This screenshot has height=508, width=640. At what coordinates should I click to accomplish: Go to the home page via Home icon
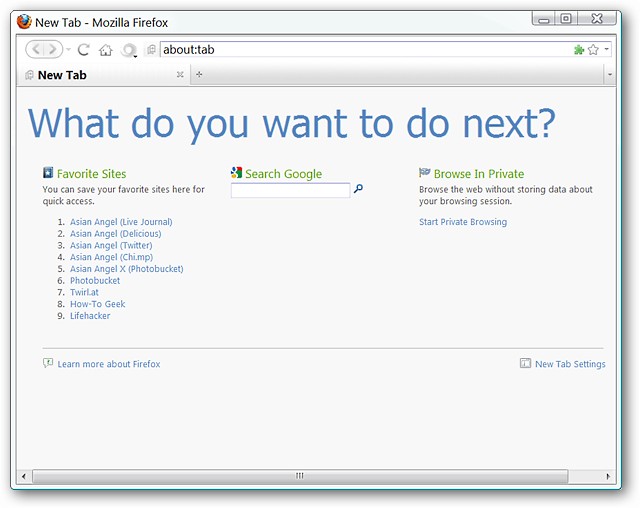pos(106,50)
